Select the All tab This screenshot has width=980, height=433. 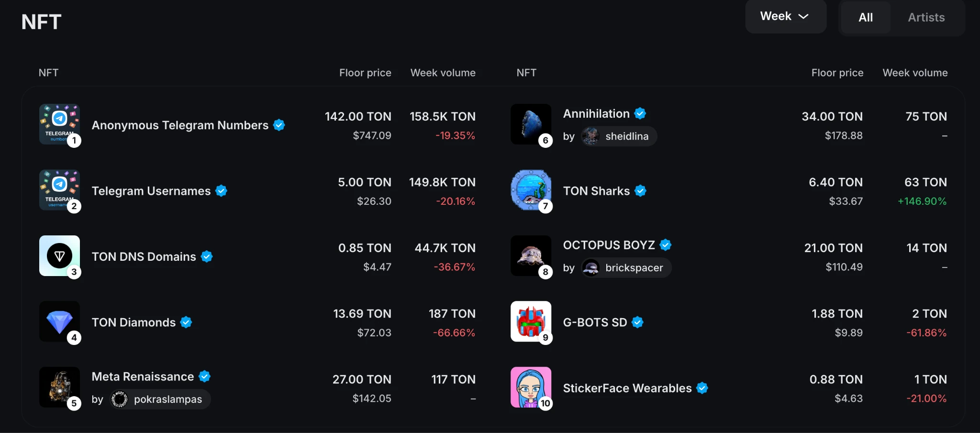[x=865, y=18]
